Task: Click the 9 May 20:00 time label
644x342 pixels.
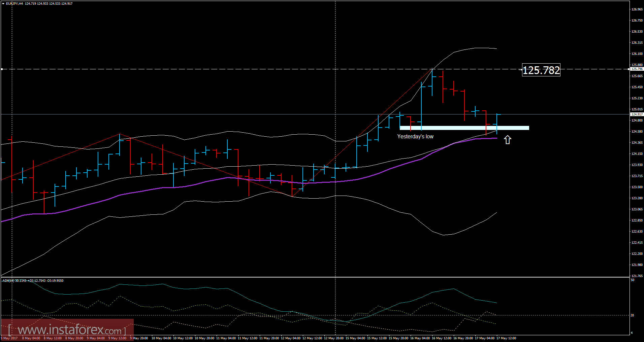Action: pyautogui.click(x=139, y=338)
